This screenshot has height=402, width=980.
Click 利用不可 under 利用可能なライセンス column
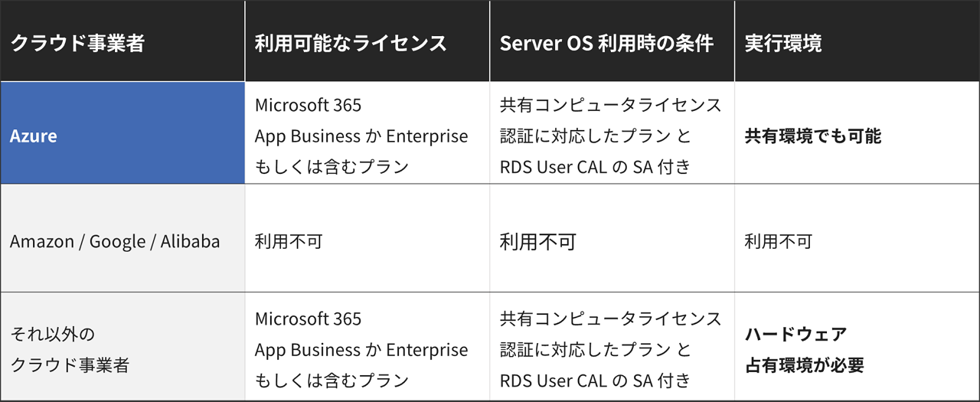pos(289,242)
